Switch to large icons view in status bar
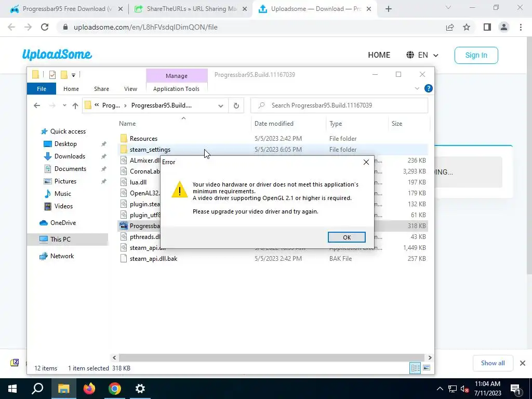 coord(427,368)
